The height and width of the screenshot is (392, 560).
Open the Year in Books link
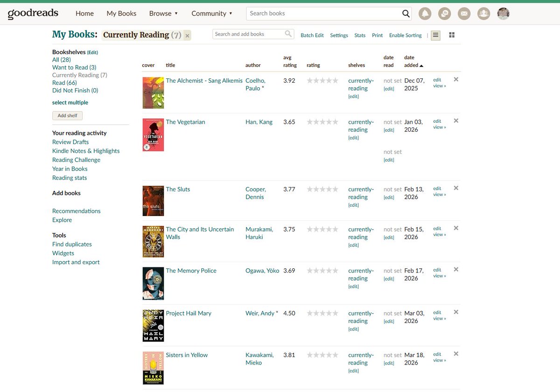tap(70, 169)
